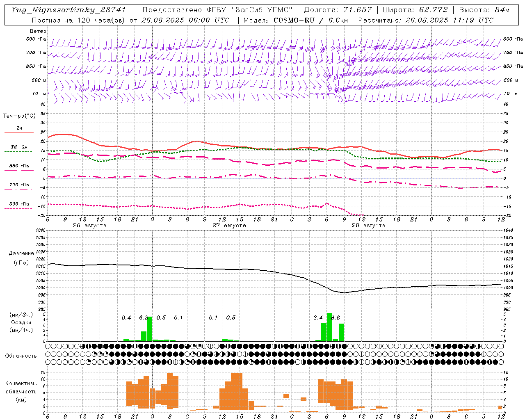
Task: Click the tall green precipitation bar under 6.3
Action: tap(149, 329)
